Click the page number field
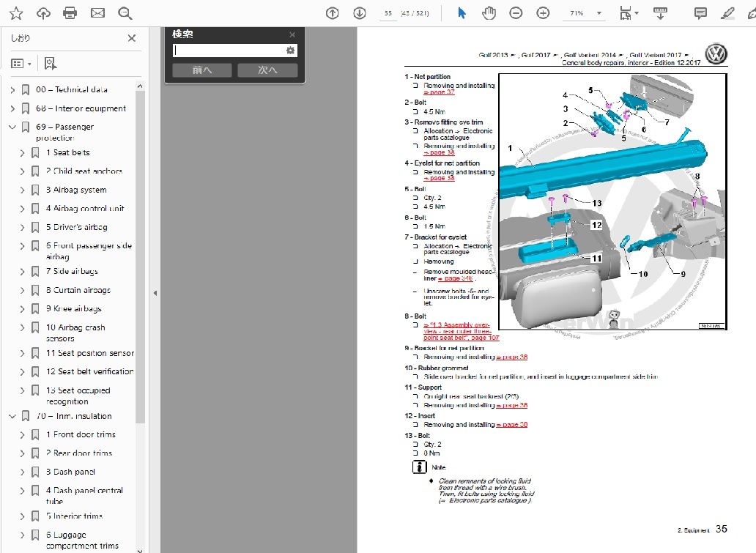Viewport: 756px width, 553px height. [388, 13]
